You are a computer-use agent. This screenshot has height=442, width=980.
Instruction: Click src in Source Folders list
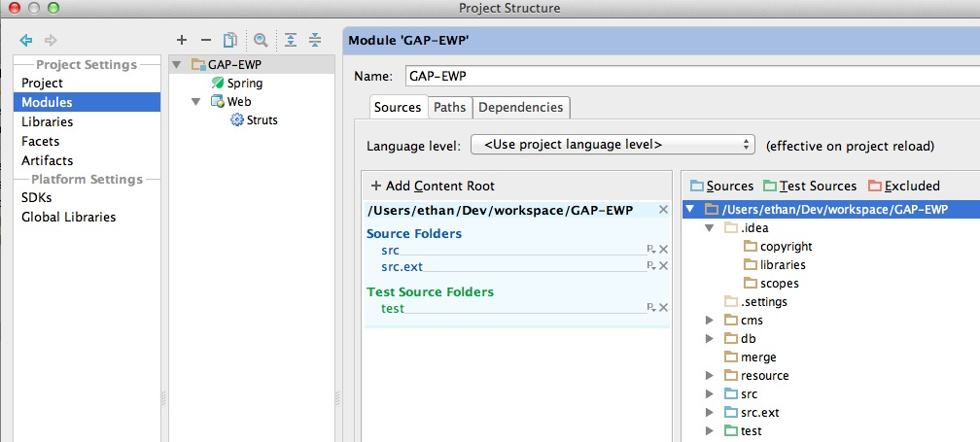(x=390, y=251)
